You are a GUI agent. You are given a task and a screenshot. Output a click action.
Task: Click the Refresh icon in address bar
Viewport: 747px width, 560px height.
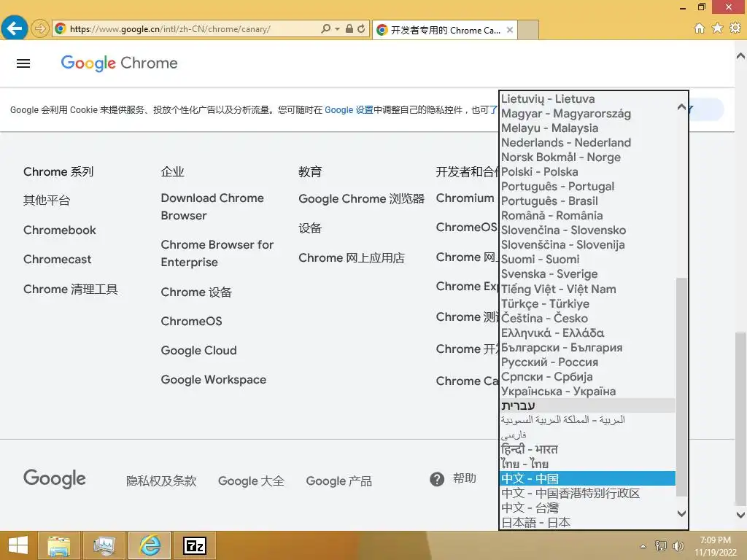click(361, 28)
